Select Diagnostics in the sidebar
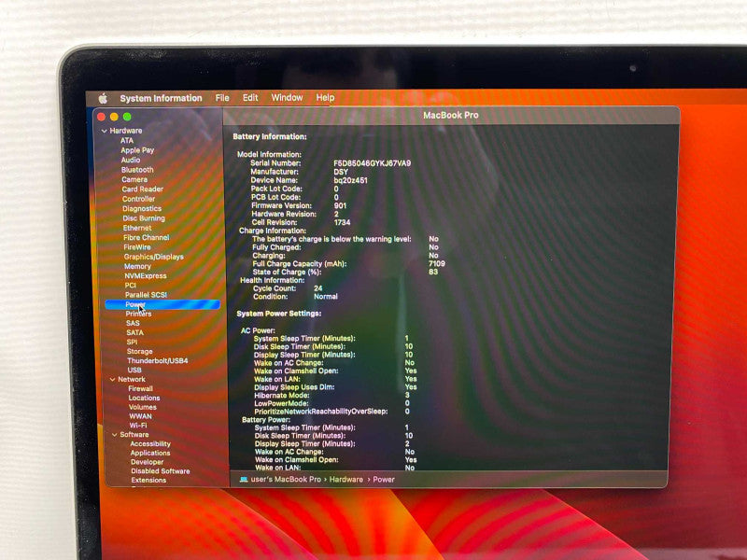 tap(142, 208)
